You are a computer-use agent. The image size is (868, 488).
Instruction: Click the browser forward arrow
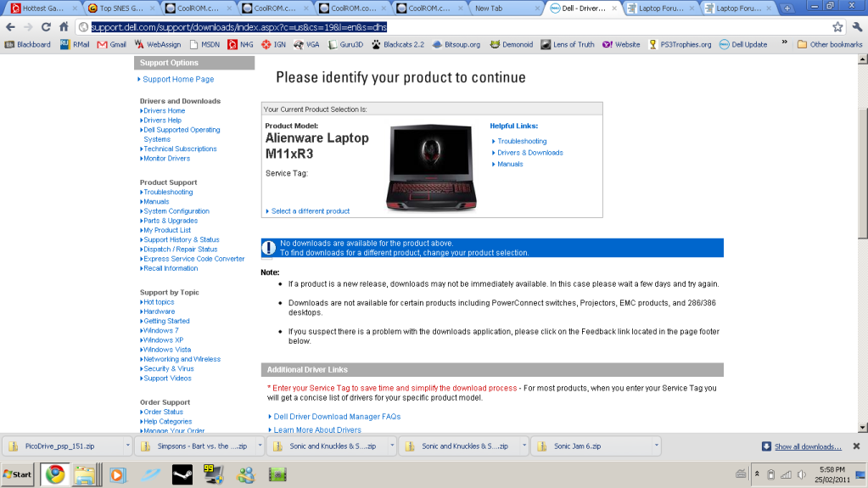[x=28, y=26]
